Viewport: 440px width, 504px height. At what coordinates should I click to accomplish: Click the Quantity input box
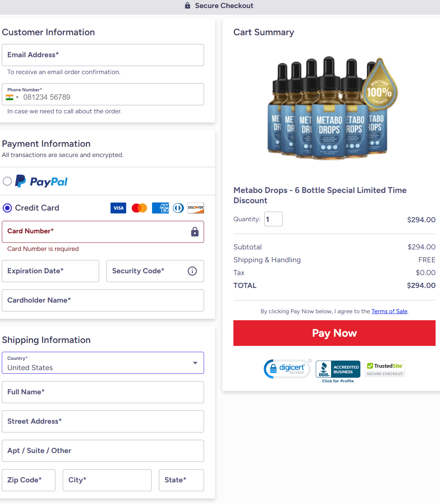point(273,219)
